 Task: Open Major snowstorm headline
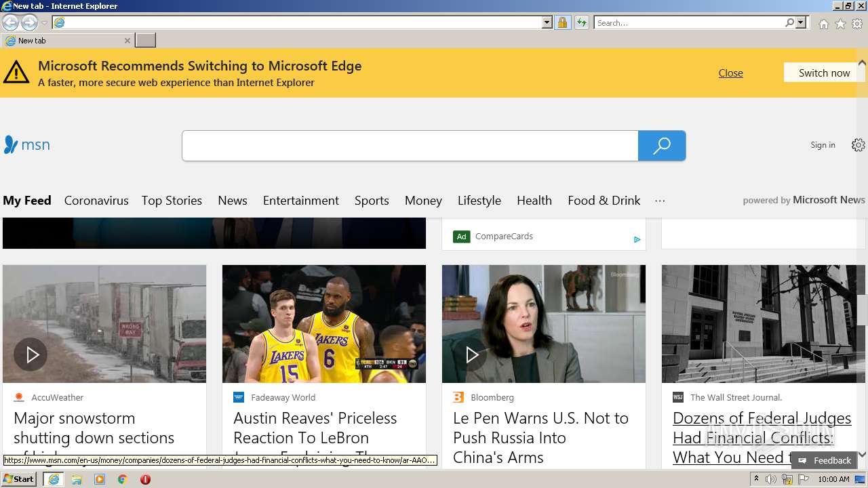[x=94, y=437]
